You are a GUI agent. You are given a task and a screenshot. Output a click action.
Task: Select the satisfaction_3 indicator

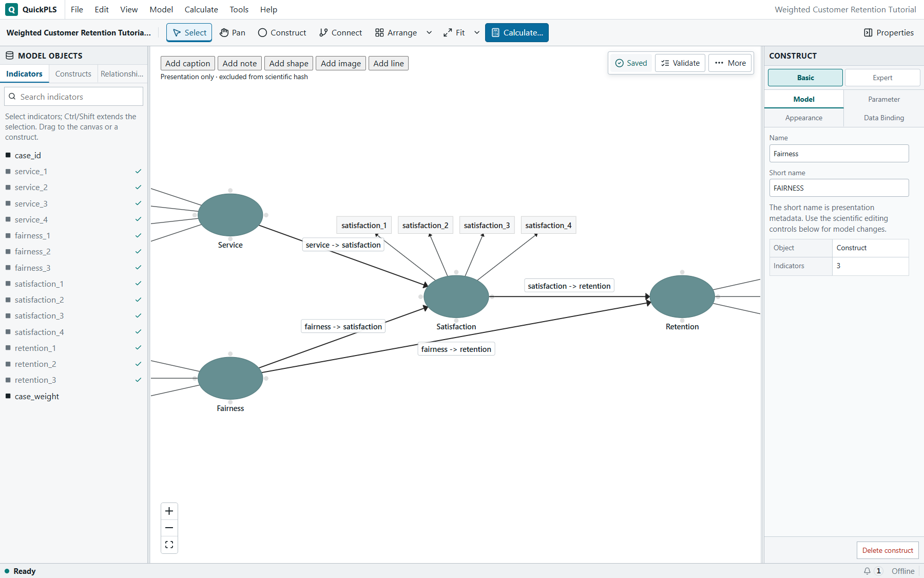[73, 315]
